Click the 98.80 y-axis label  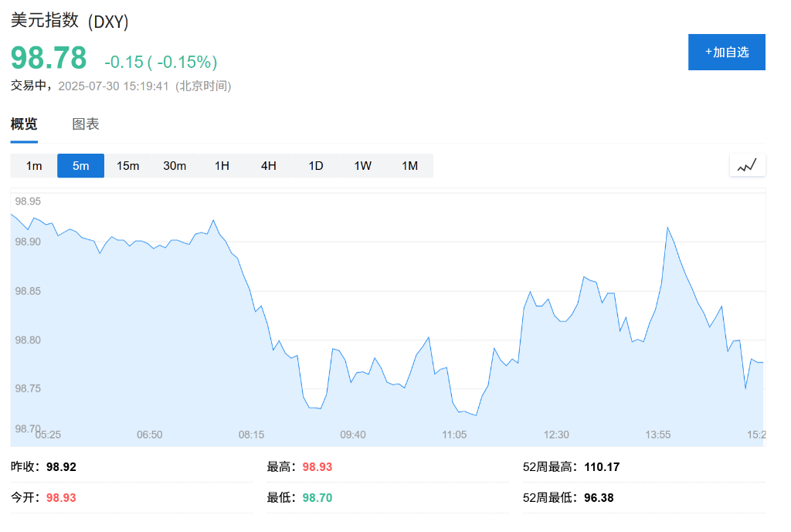click(x=28, y=340)
